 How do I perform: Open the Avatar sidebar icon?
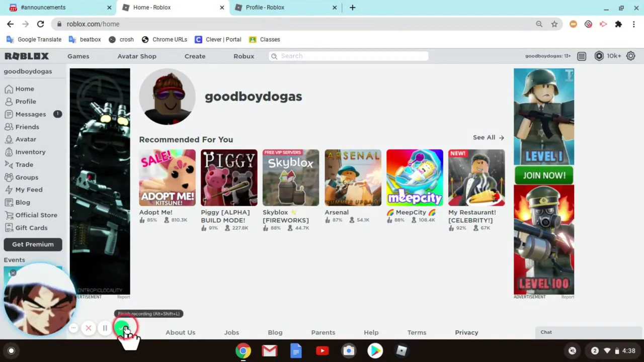[9, 139]
